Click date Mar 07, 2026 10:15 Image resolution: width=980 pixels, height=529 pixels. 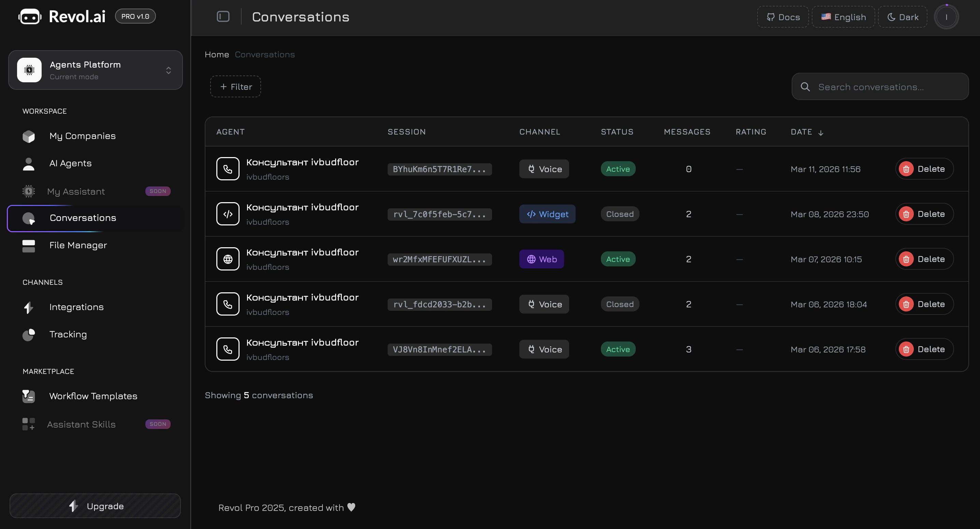pos(826,259)
